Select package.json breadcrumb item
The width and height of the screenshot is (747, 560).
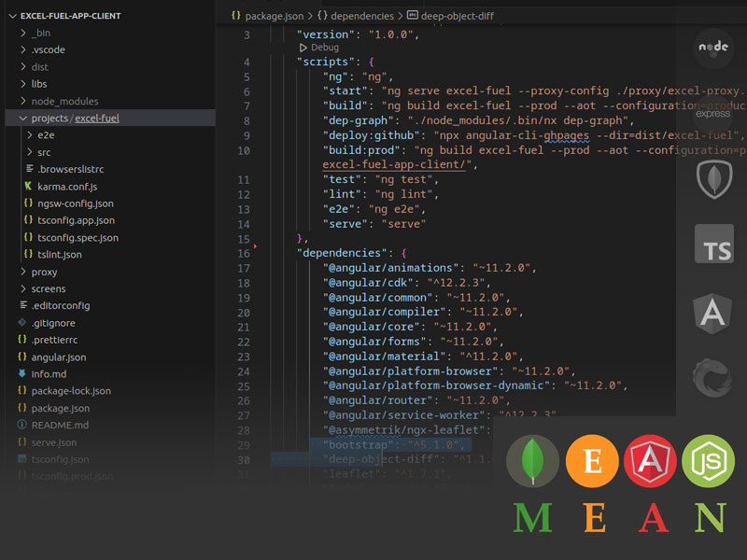click(x=273, y=16)
